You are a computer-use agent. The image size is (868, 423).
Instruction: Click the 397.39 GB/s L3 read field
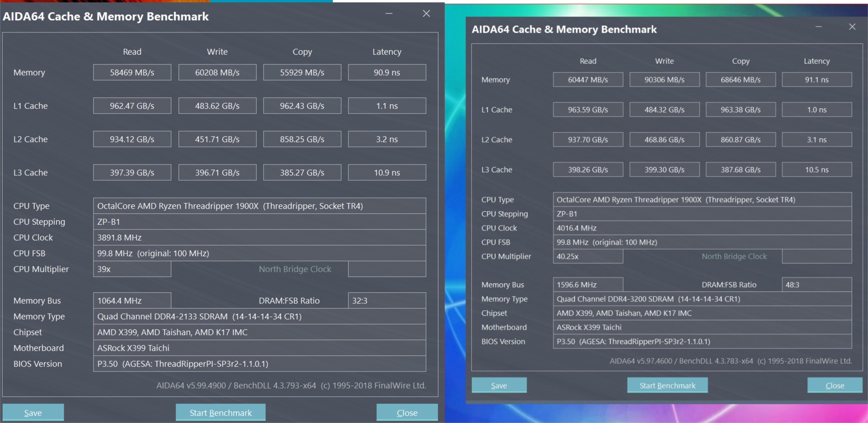tap(132, 172)
